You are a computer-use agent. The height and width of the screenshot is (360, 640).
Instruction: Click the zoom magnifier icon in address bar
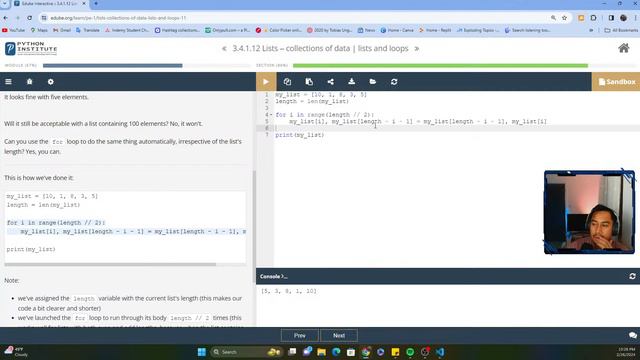click(x=553, y=18)
